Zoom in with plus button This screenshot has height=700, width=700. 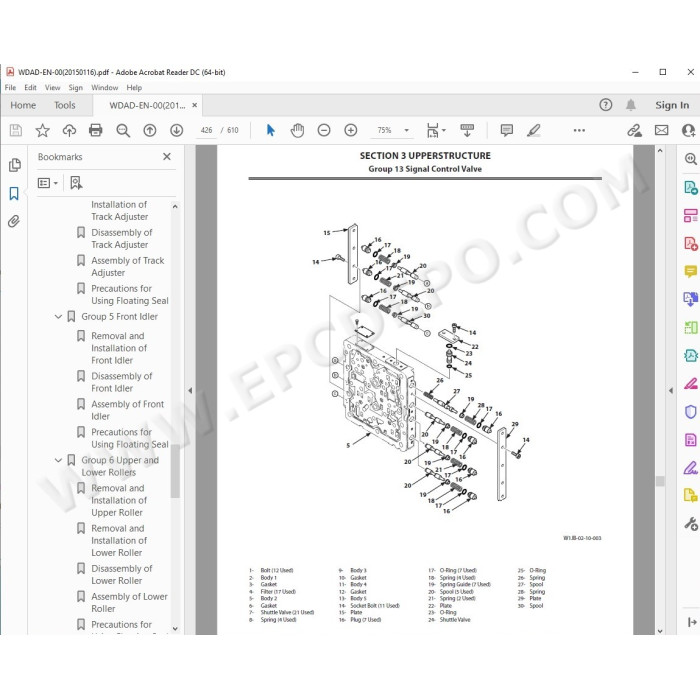(x=350, y=130)
